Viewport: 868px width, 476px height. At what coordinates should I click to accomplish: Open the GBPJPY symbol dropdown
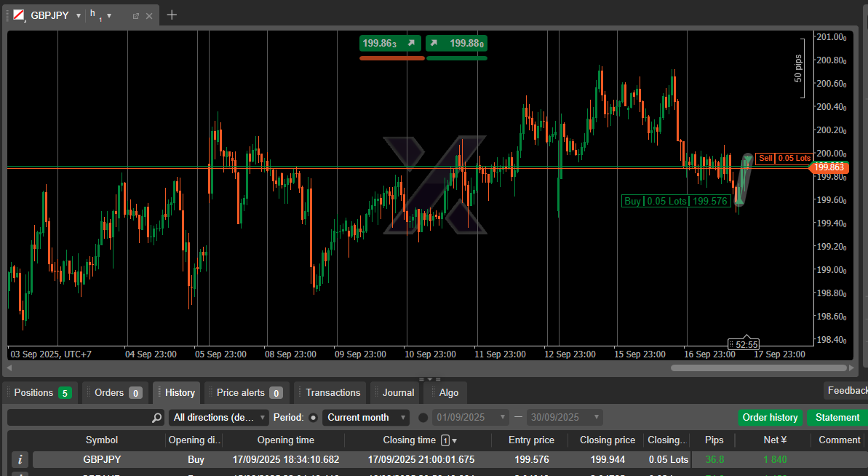[x=79, y=15]
